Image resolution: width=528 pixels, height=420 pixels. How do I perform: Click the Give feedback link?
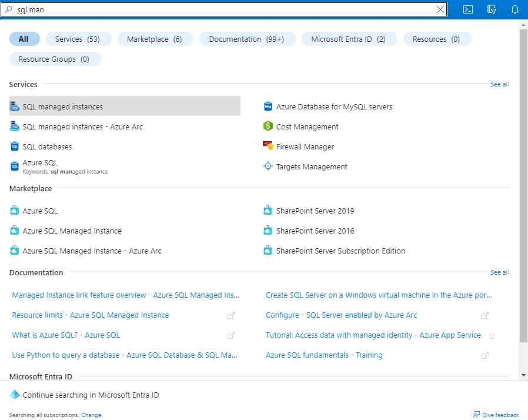coord(500,415)
